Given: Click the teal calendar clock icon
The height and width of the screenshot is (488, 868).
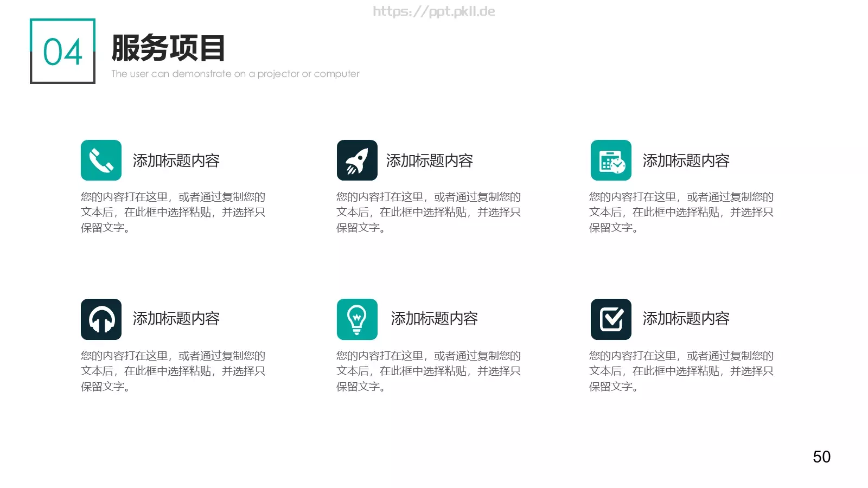Looking at the screenshot, I should click(611, 160).
